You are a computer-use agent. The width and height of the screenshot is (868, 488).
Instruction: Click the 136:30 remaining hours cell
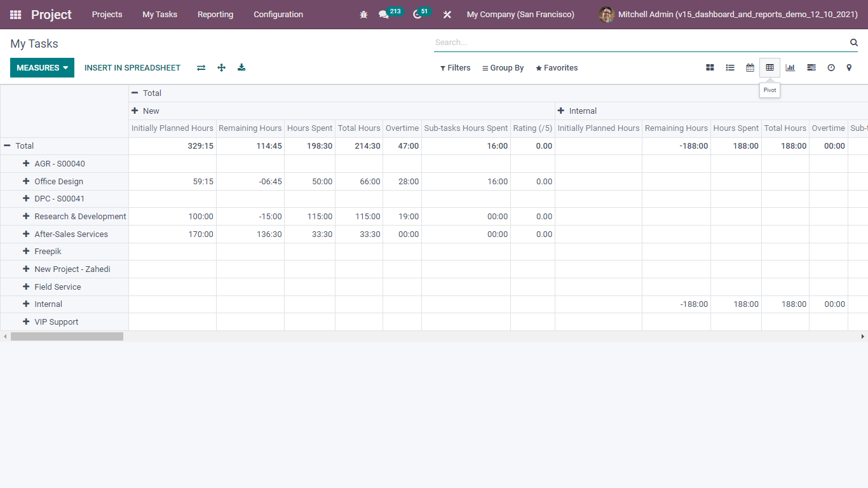point(250,234)
